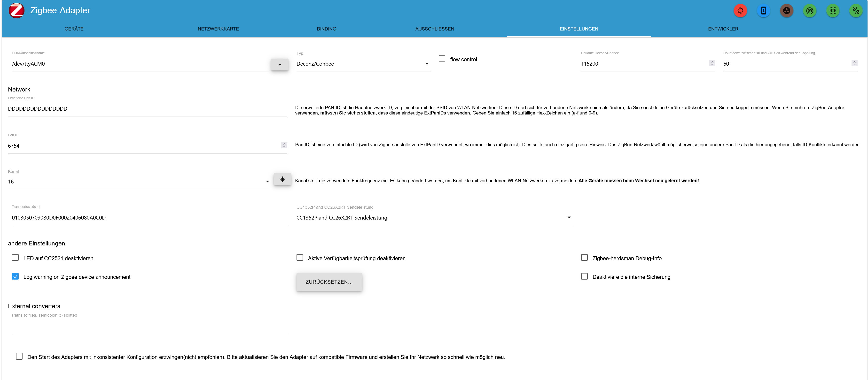Enable the flow control checkbox
The image size is (868, 380).
[x=442, y=59]
